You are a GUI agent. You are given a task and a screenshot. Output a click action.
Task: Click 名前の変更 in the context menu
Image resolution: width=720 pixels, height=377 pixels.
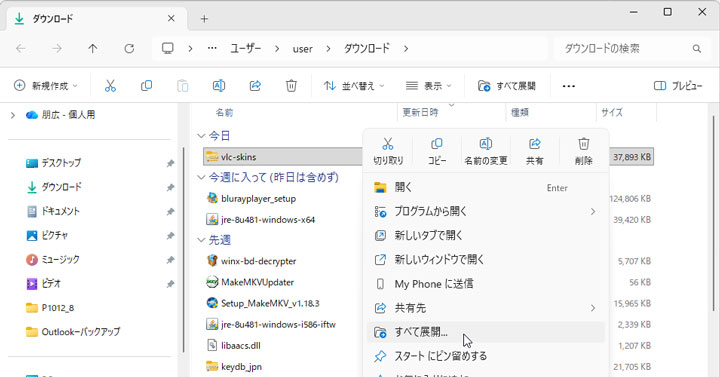(486, 152)
